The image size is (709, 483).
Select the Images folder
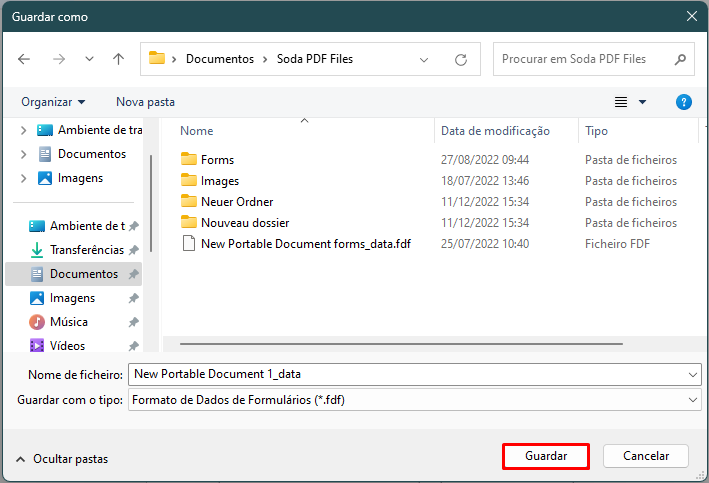(220, 181)
